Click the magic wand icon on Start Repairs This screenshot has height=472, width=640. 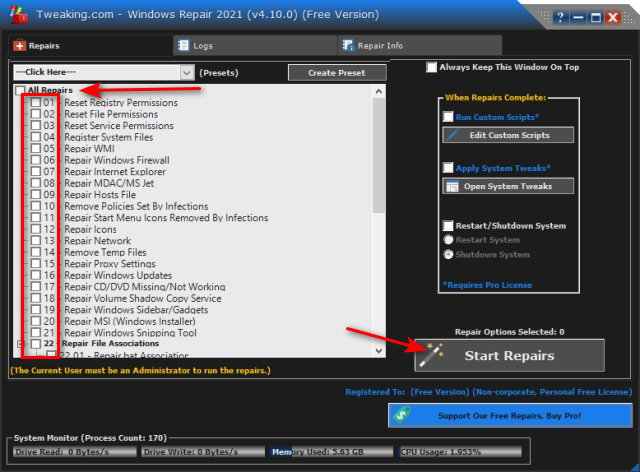(x=433, y=355)
